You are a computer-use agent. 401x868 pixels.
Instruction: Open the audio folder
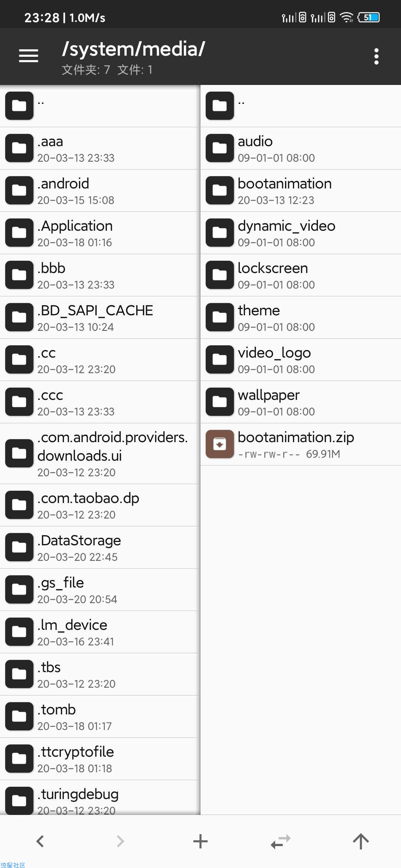[301, 148]
